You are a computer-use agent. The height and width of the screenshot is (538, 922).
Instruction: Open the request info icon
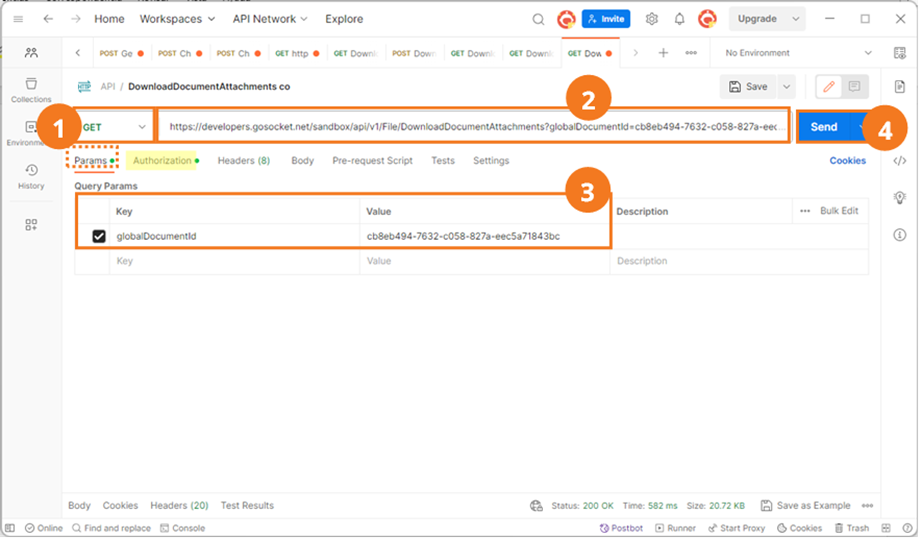pyautogui.click(x=900, y=235)
